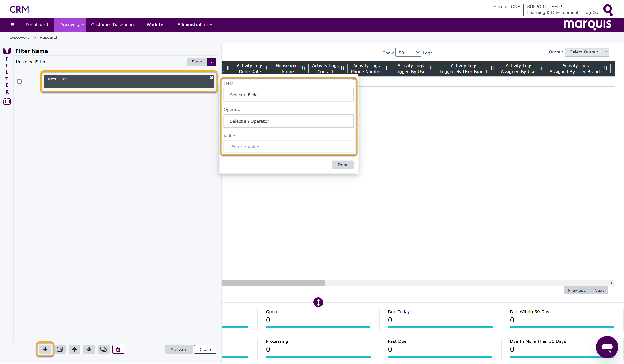Expand the Save button dropdown arrow

211,62
